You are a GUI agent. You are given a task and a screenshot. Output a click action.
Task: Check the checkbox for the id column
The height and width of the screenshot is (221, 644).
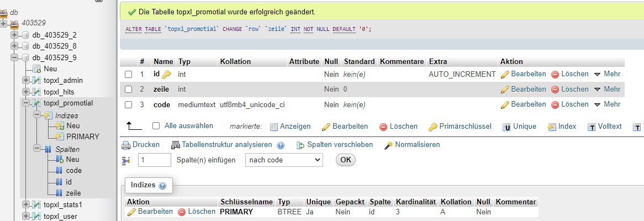[x=129, y=74]
